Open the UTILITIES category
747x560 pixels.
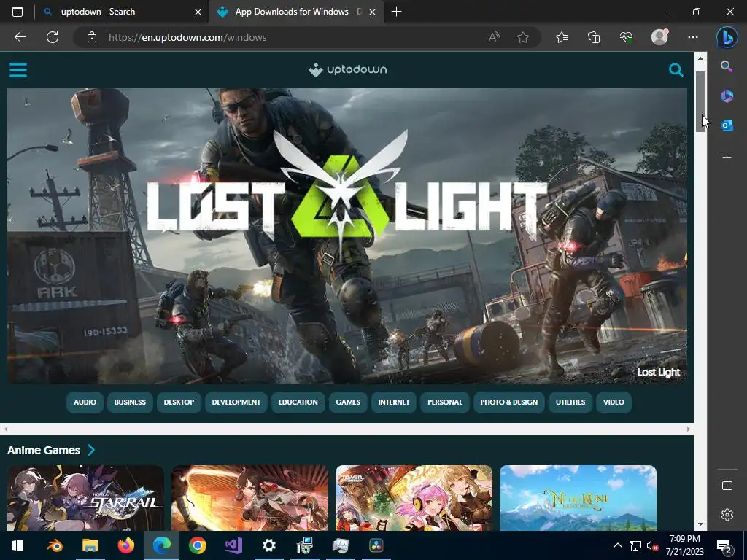(x=570, y=402)
